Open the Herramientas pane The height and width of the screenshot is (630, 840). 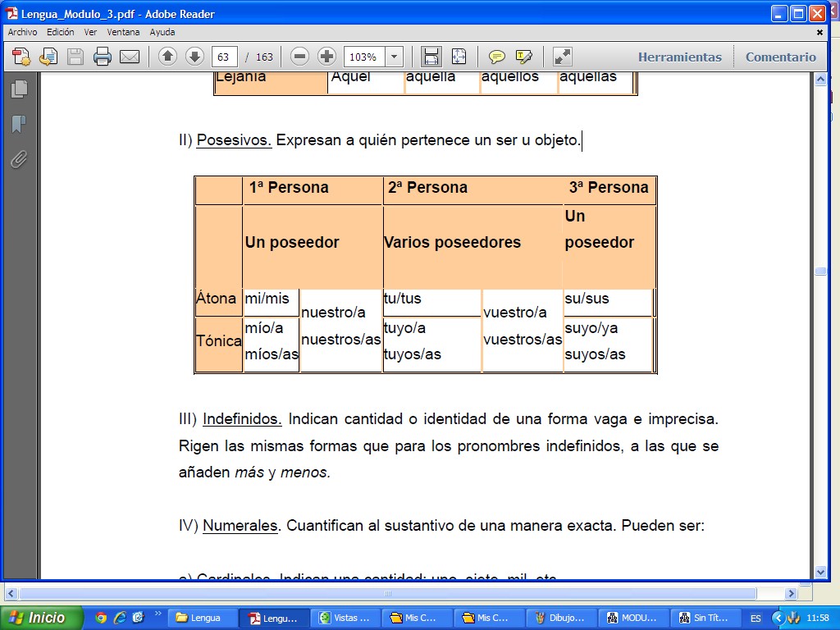coord(679,57)
